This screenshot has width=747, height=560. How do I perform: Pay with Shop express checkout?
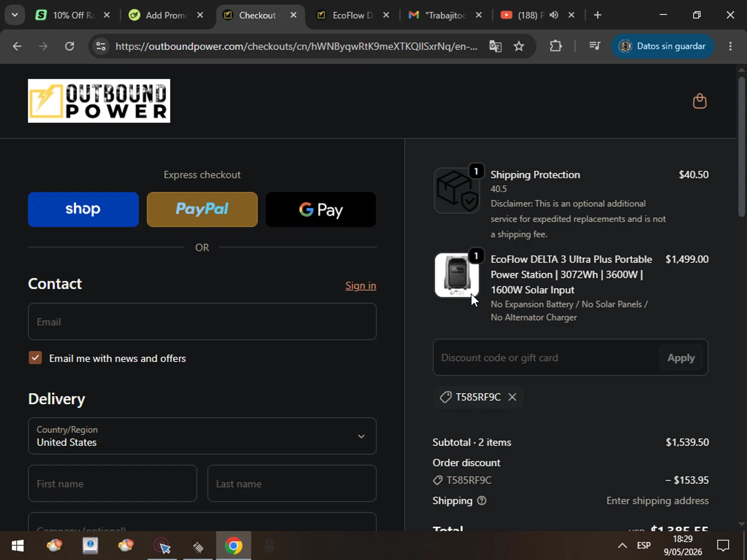click(x=83, y=210)
